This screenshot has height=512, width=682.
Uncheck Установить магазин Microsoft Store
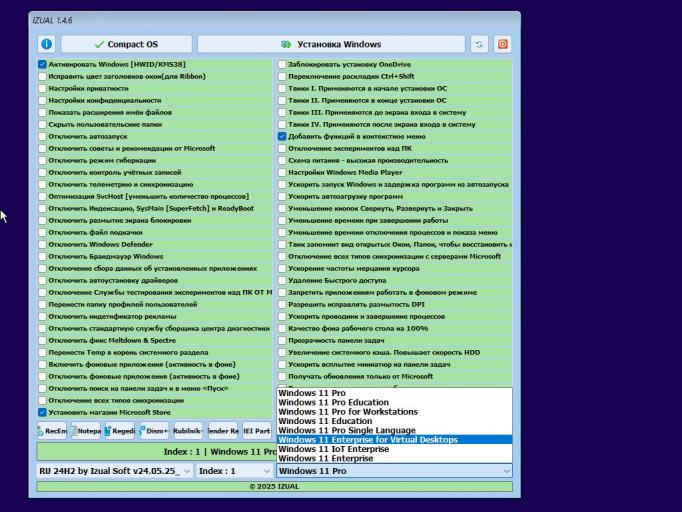pos(42,412)
